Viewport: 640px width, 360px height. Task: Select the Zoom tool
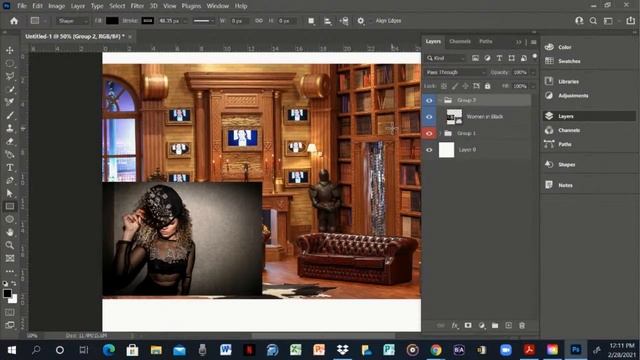point(10,245)
